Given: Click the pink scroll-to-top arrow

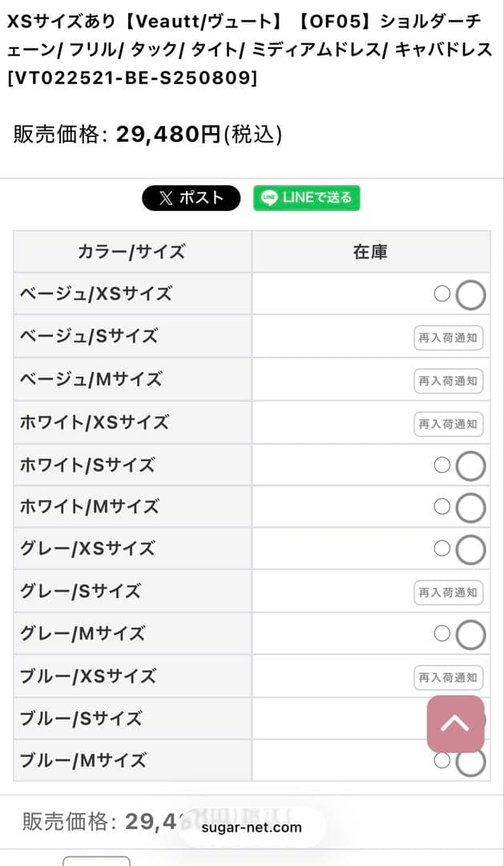Looking at the screenshot, I should coord(454,724).
